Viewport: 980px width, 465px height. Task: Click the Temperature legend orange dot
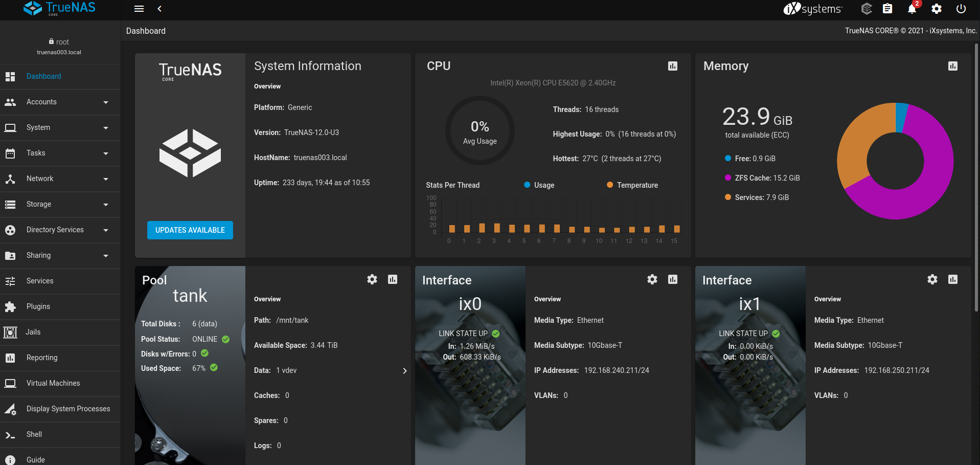(610, 185)
